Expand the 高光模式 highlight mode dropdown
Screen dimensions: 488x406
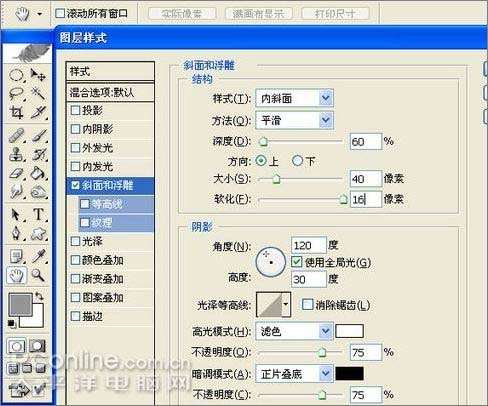coord(295,331)
